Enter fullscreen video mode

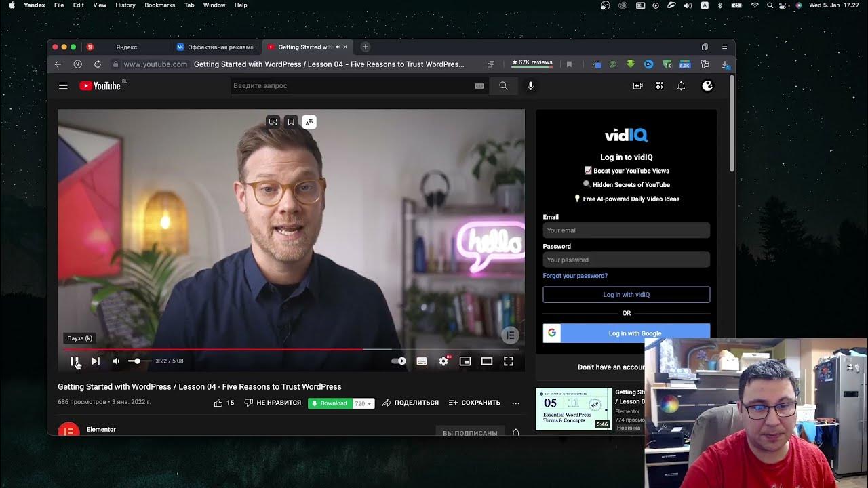[x=509, y=361]
